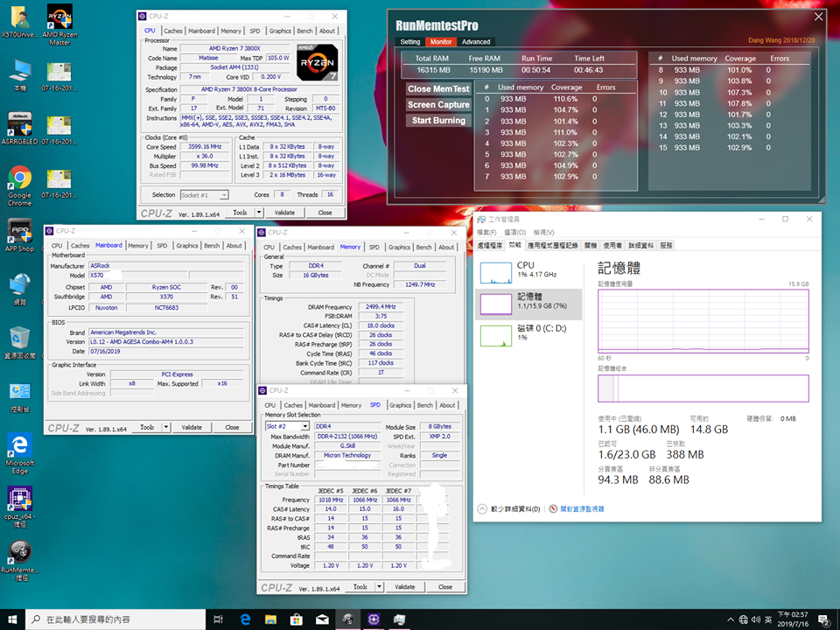Image resolution: width=840 pixels, height=630 pixels.
Task: Open the Setting tab in RunMemtestPro
Action: click(x=409, y=42)
